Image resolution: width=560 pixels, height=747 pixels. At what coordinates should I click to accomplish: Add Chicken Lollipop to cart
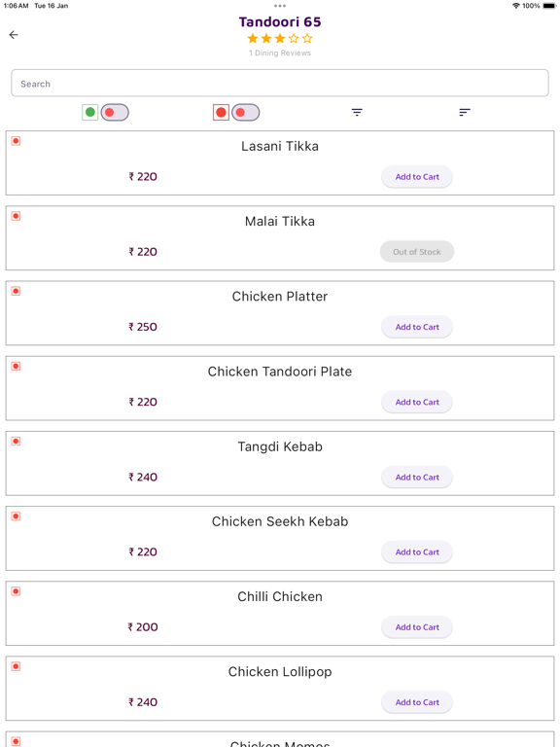(417, 702)
